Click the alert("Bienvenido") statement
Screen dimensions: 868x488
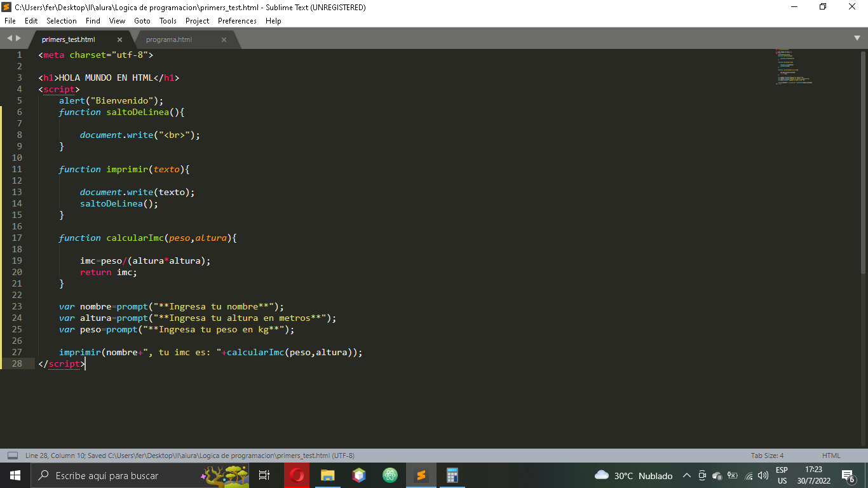coord(111,100)
